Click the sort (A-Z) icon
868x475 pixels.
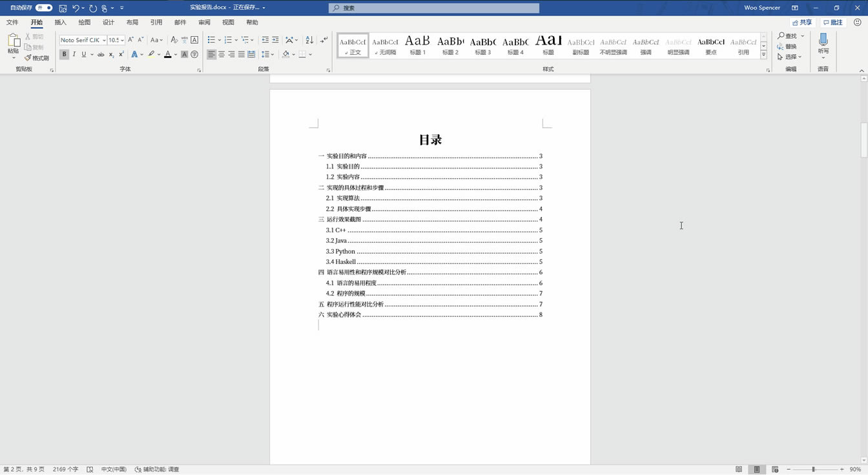click(x=309, y=40)
